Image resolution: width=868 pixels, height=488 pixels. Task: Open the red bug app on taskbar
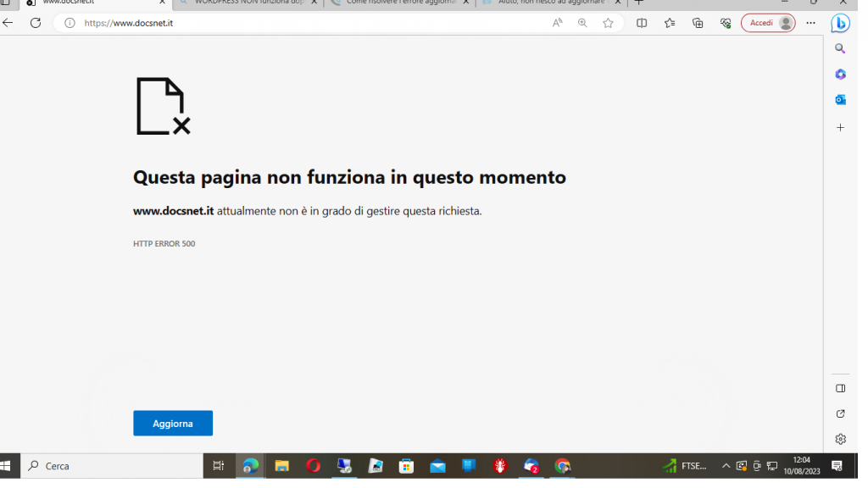click(500, 466)
